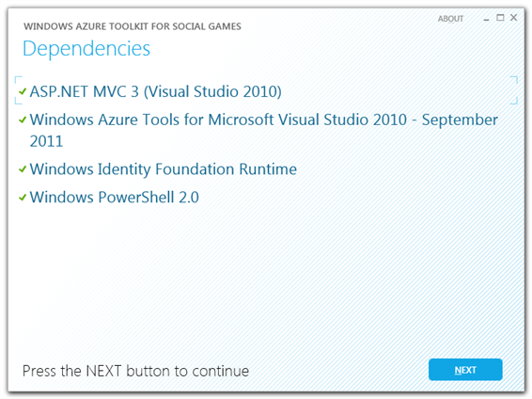Screen dimensions: 532x399
Task: Select Windows PowerShell 2.0 item
Action: (x=114, y=198)
